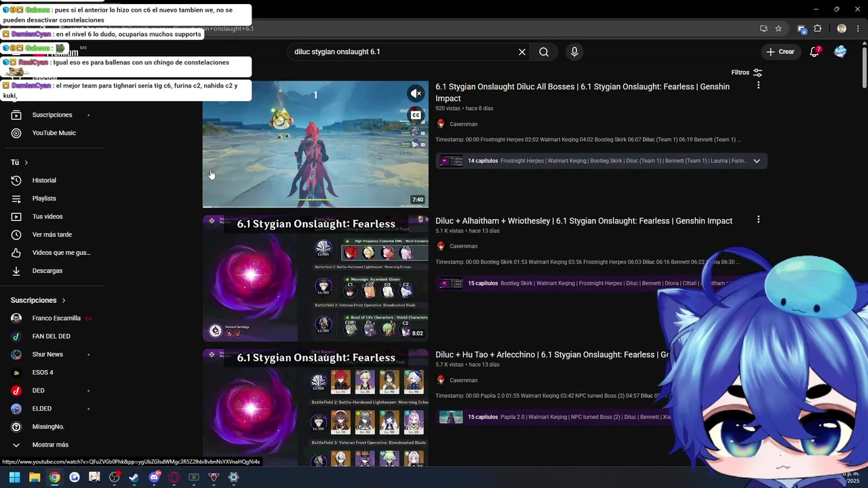Open Chrome extensions puzzle icon
The image size is (868, 488).
817,28
